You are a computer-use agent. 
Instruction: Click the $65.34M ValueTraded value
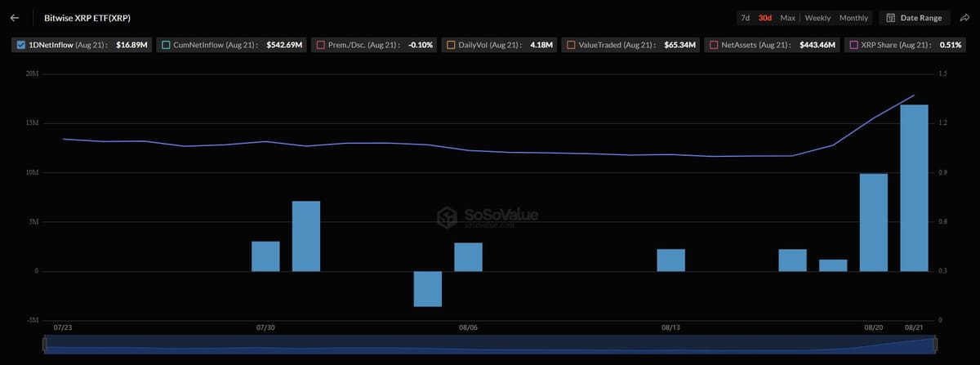coord(680,45)
